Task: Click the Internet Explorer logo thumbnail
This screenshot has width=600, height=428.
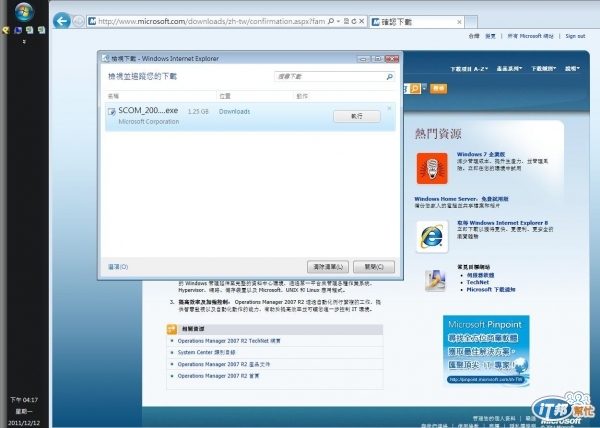Action: click(432, 236)
